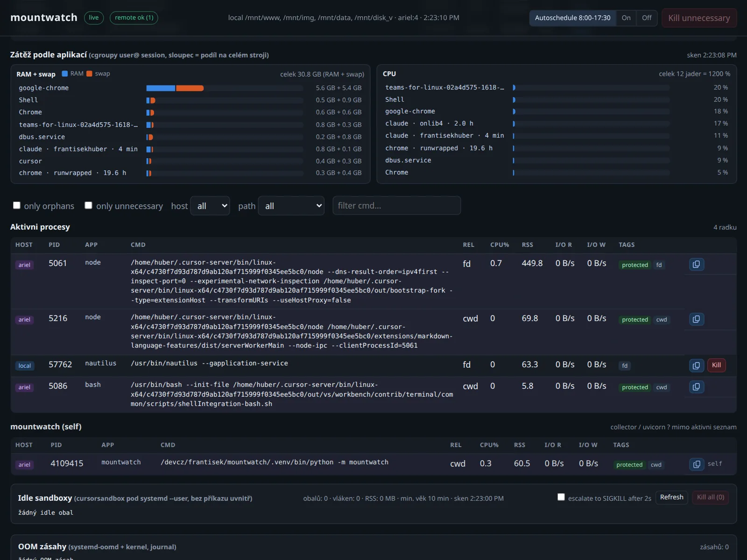The width and height of the screenshot is (747, 560).
Task: Open the path filter dropdown
Action: pyautogui.click(x=291, y=206)
